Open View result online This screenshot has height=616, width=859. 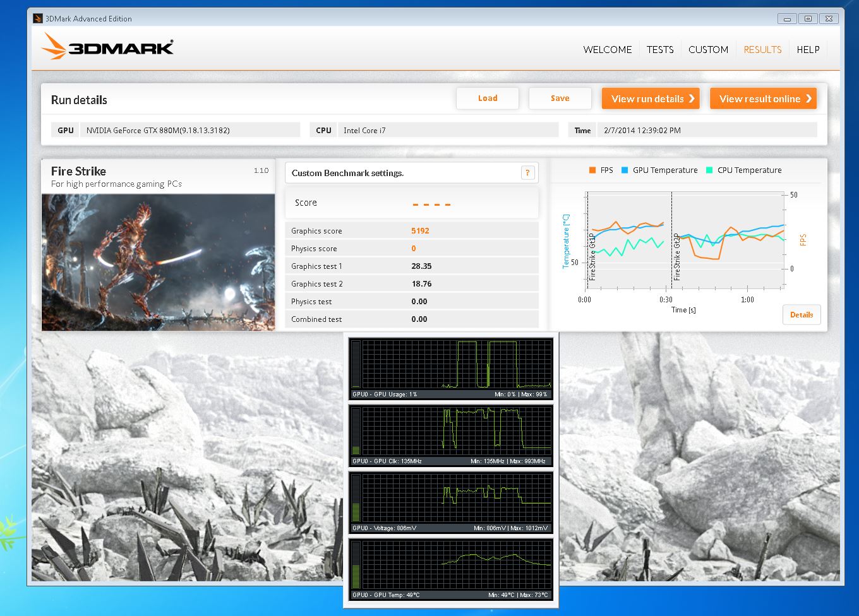click(763, 98)
